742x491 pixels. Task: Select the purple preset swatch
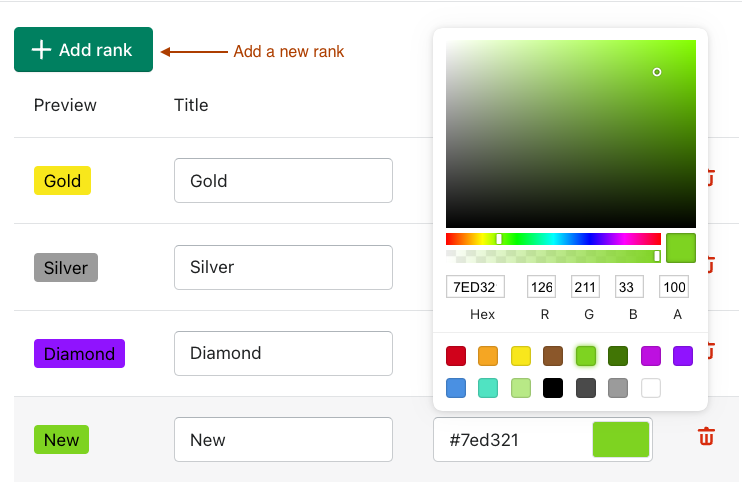683,355
